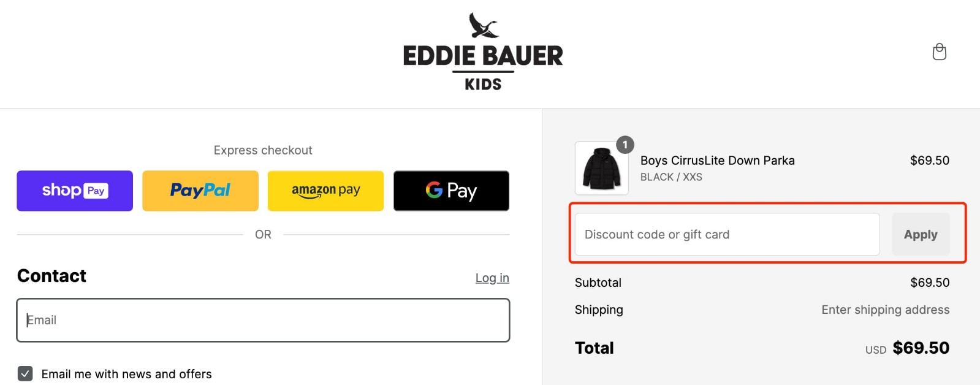Viewport: 980px width, 385px height.
Task: Open the Log in link
Action: pyautogui.click(x=492, y=278)
